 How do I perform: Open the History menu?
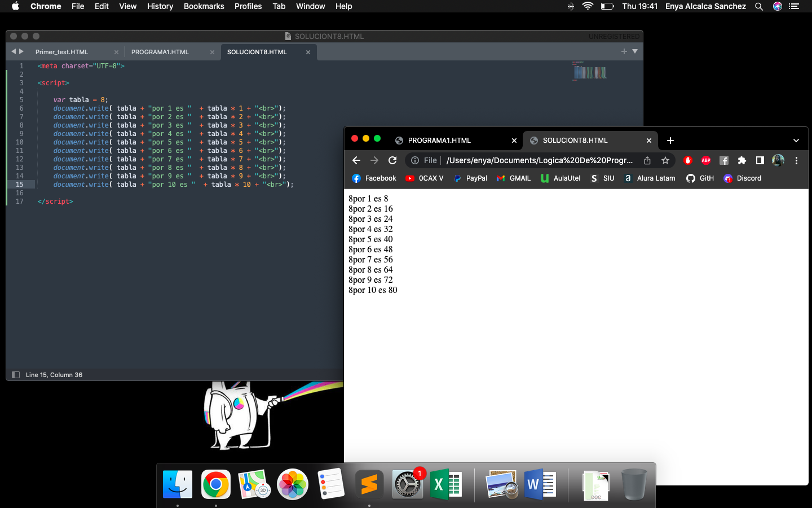click(x=160, y=6)
